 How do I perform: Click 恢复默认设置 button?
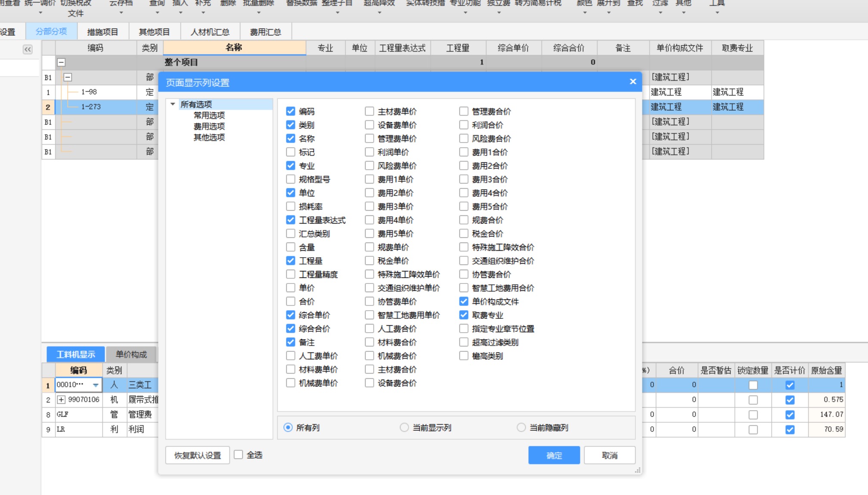click(198, 455)
